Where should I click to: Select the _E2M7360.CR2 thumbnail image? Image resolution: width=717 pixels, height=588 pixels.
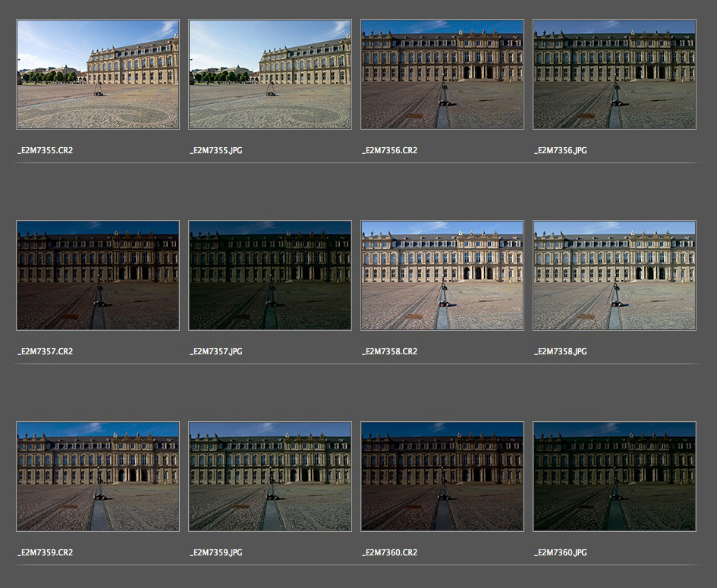[x=442, y=476]
